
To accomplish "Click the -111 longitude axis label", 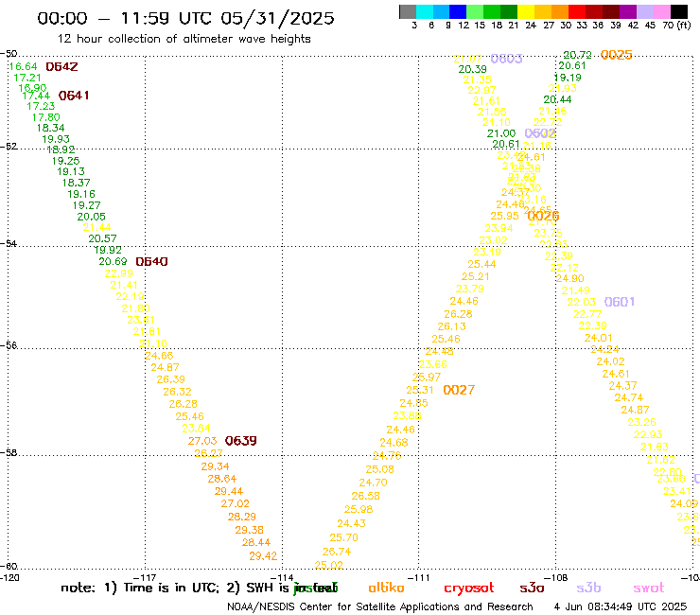I will [419, 578].
